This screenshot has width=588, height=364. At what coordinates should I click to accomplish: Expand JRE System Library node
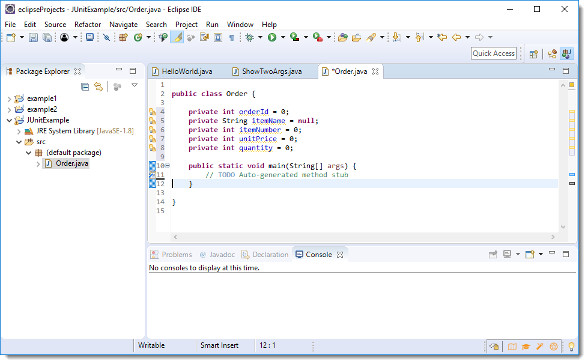[19, 132]
